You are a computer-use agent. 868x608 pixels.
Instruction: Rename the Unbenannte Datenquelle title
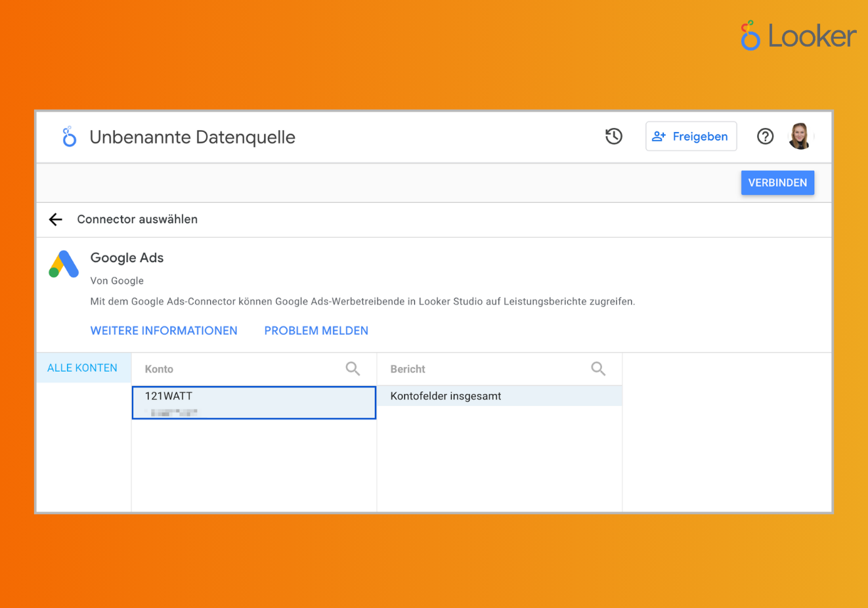[192, 137]
